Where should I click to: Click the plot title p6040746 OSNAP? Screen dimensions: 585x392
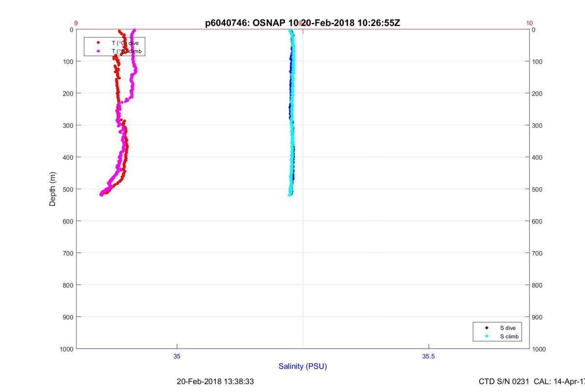[302, 23]
